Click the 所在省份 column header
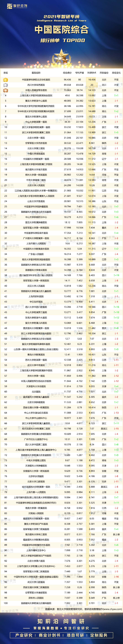The image size is (123, 644). (104, 73)
